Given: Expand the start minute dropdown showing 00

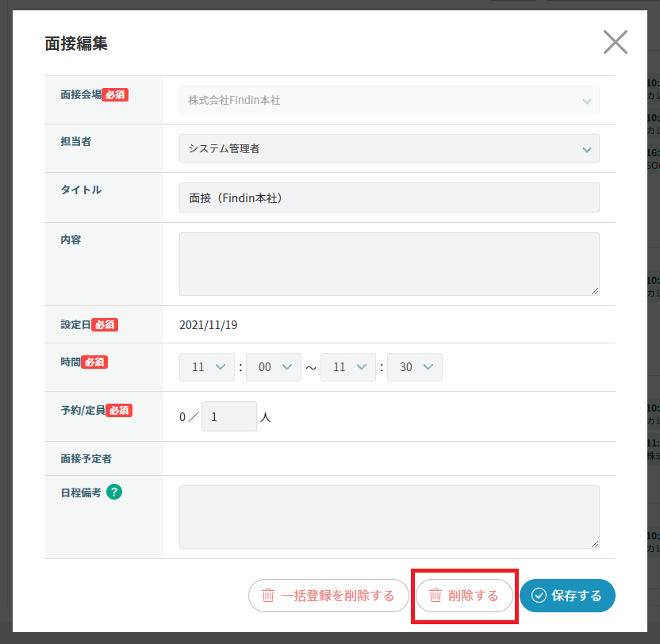Looking at the screenshot, I should click(x=274, y=367).
